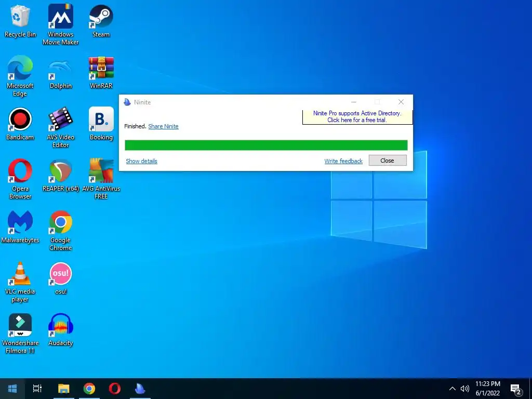The height and width of the screenshot is (399, 532).
Task: Select the Windows Movie Maker shortcut
Action: (60, 24)
